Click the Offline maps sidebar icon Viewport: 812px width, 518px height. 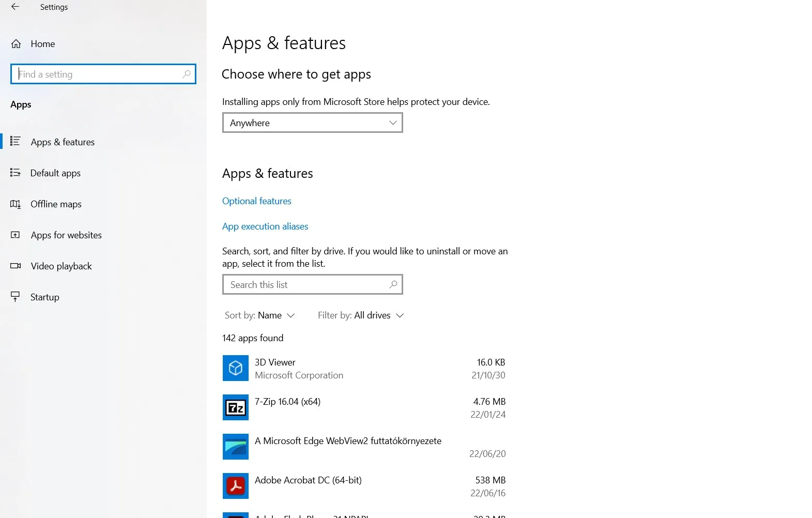tap(16, 204)
